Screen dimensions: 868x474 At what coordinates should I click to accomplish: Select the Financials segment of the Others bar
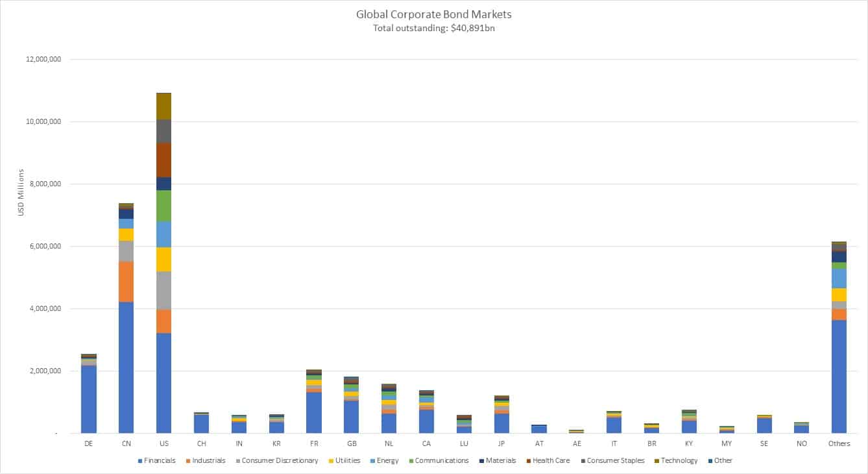(x=839, y=377)
